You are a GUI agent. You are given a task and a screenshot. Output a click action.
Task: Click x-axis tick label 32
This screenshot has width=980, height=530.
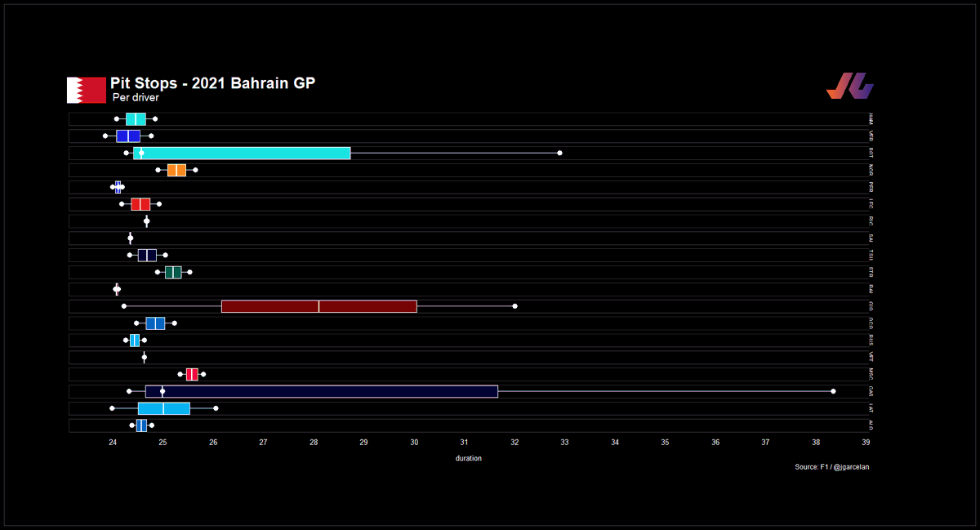click(514, 442)
